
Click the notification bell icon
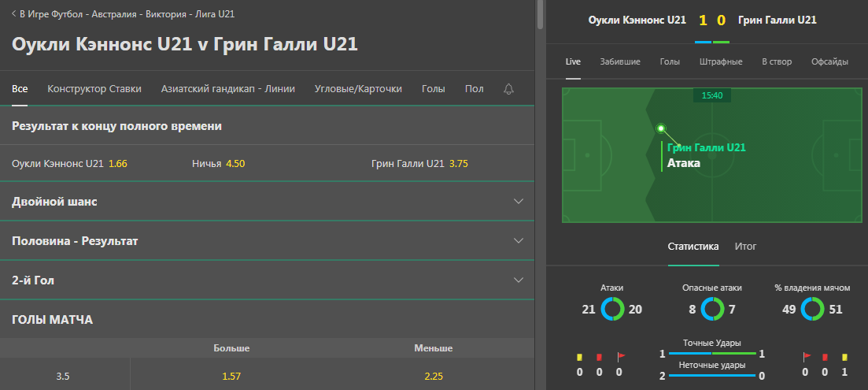(x=508, y=88)
